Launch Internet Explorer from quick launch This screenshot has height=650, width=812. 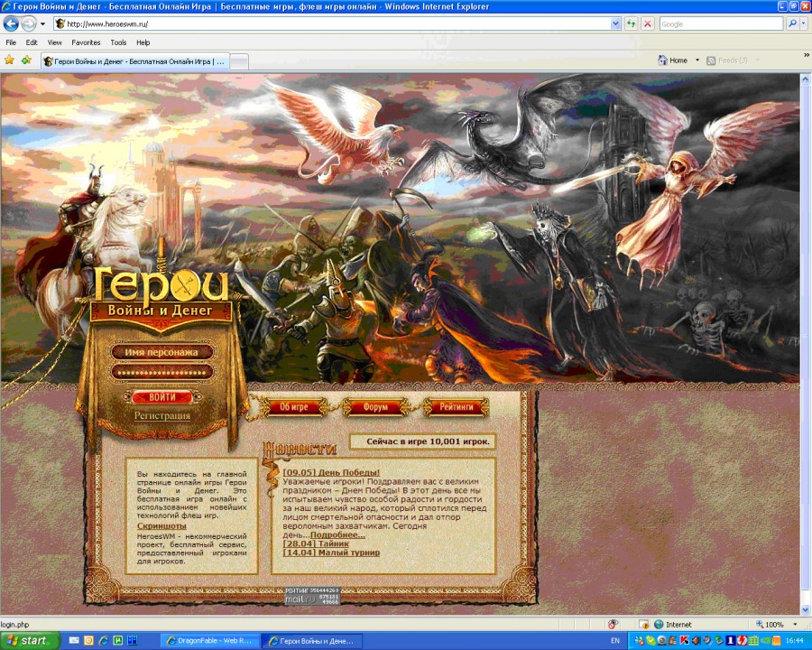click(103, 641)
